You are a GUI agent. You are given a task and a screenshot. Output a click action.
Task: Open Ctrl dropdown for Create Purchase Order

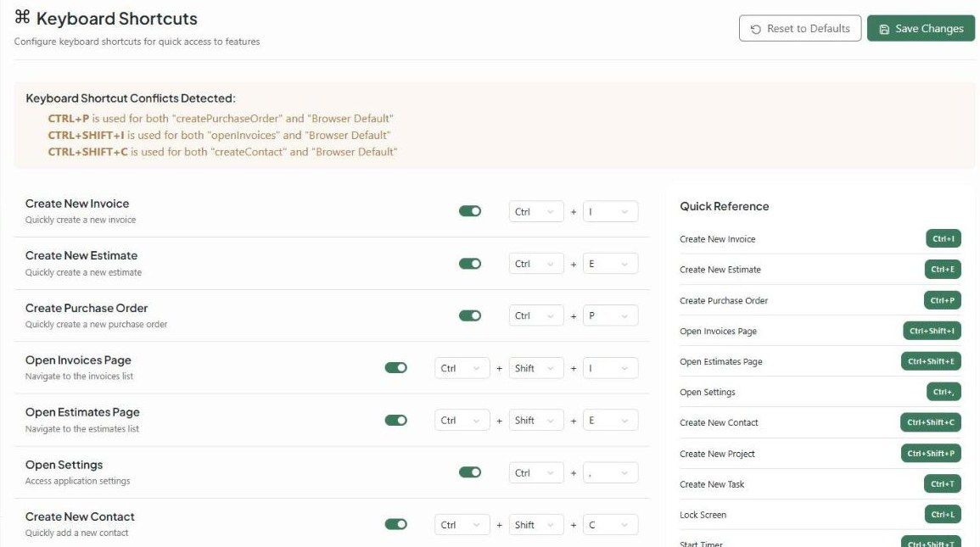[x=536, y=316]
